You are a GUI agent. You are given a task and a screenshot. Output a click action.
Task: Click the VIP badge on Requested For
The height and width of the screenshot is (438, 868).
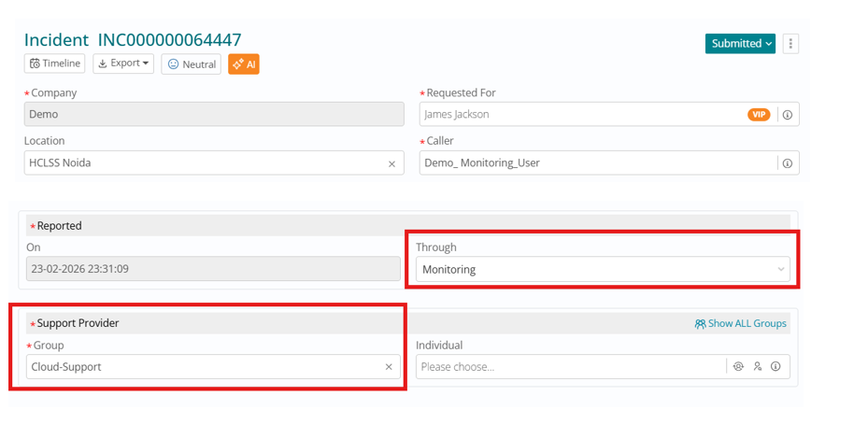[759, 115]
